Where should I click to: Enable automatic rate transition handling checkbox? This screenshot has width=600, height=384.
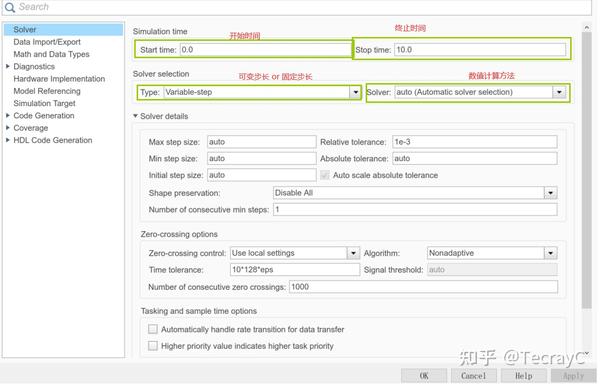153,329
